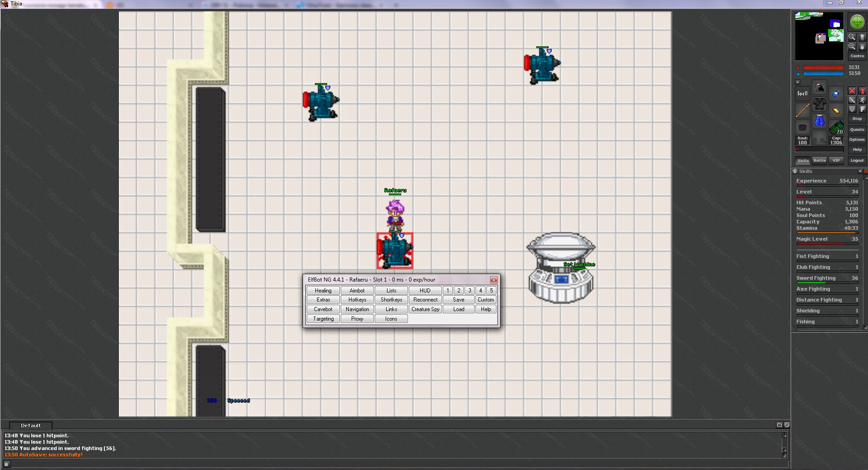Select chase opponent mode

(x=863, y=100)
